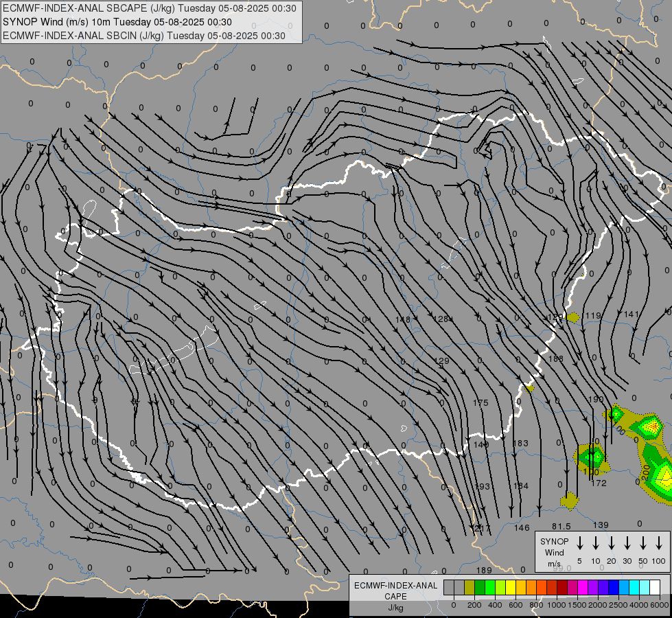Click the 1500 tick label on color scale

tap(577, 605)
